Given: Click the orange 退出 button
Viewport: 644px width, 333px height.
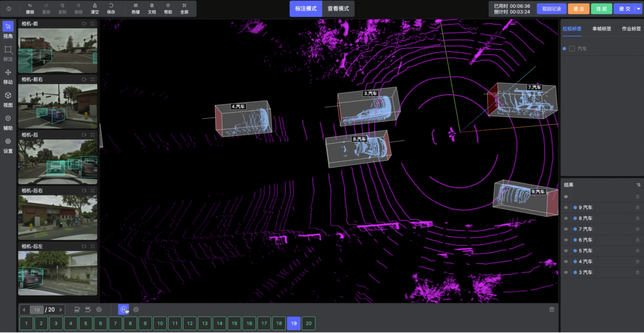Looking at the screenshot, I should [x=579, y=9].
